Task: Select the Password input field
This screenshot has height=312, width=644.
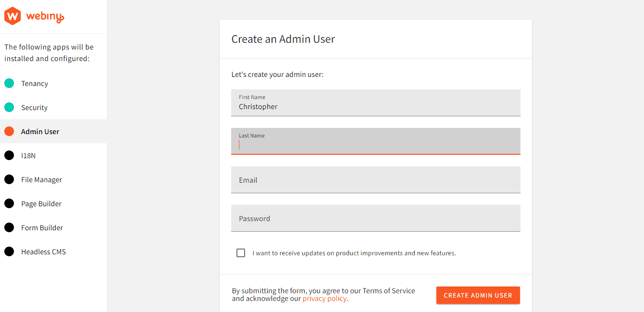Action: pyautogui.click(x=375, y=218)
